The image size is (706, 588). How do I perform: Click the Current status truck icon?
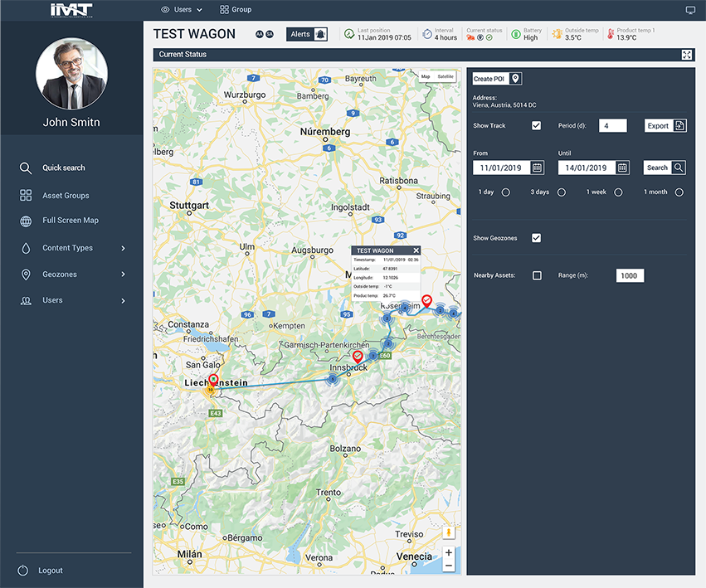tap(470, 38)
